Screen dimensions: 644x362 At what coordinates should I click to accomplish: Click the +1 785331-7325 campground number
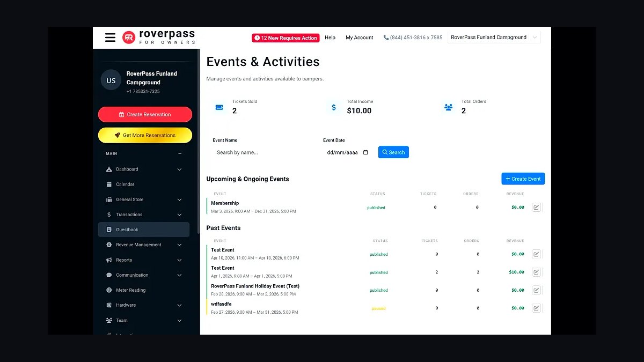(x=143, y=92)
